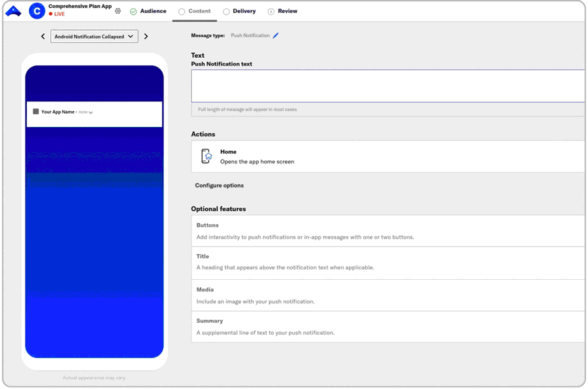The height and width of the screenshot is (389, 588).
Task: Switch to the Content step
Action: tap(195, 11)
